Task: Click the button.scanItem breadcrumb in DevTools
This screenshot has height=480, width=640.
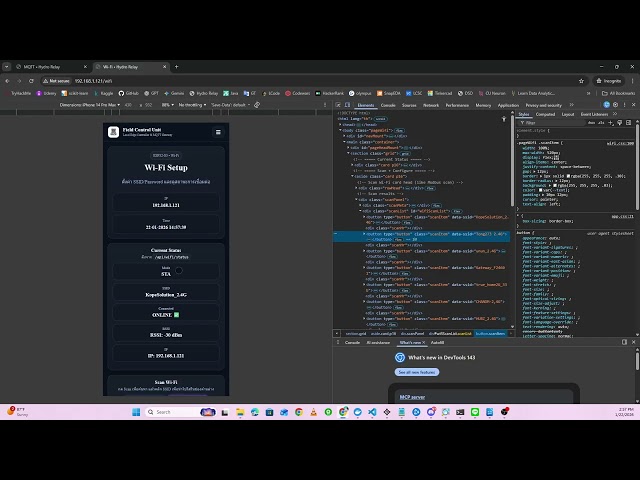Action: click(490, 333)
